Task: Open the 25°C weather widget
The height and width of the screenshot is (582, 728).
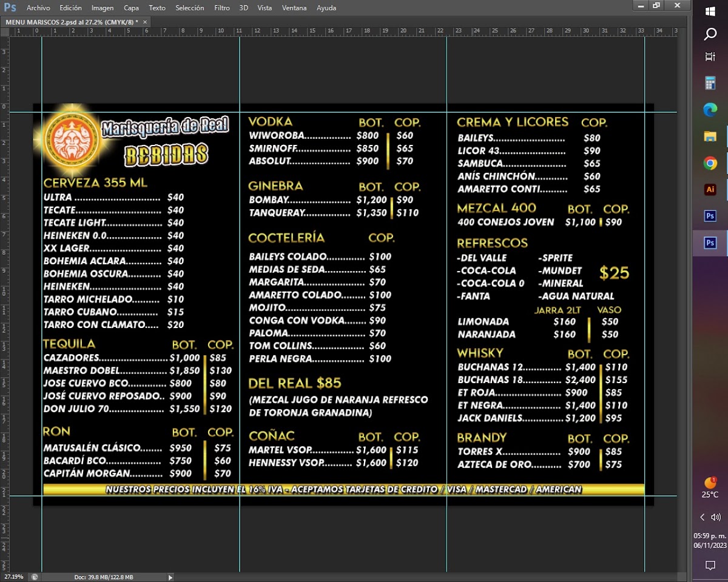Action: 710,487
